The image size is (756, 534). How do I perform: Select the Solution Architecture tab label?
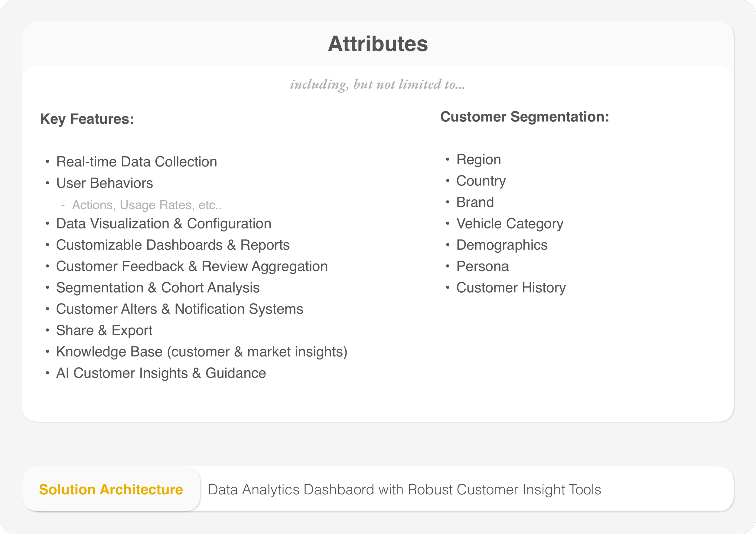click(111, 489)
